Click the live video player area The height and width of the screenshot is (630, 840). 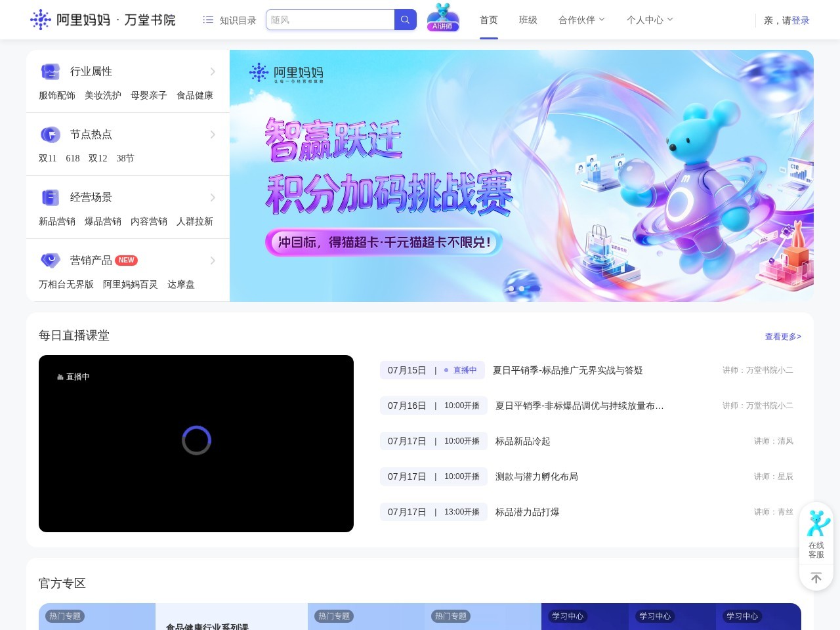point(196,444)
